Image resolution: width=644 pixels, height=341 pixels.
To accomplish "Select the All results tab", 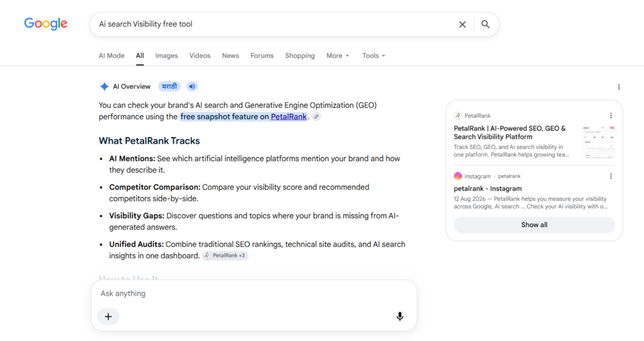I will [140, 56].
